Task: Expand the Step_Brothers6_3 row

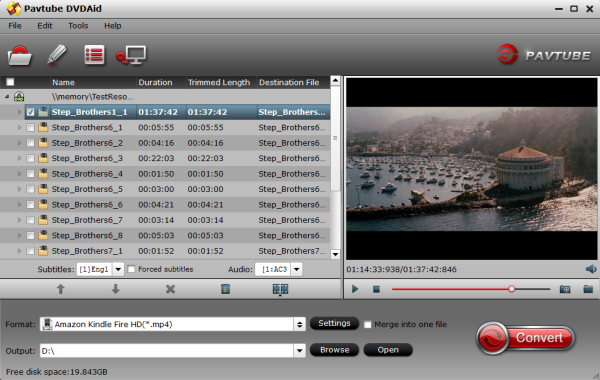Action: point(19,158)
